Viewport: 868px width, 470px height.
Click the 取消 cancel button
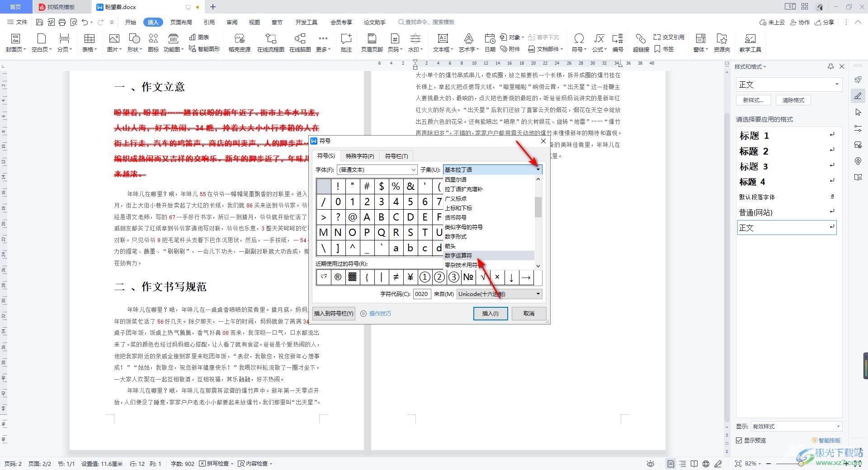(x=529, y=313)
